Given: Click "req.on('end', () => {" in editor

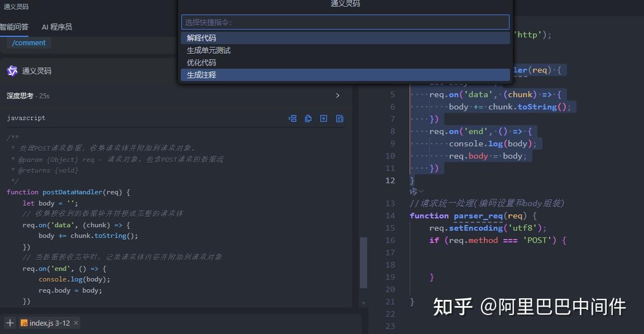Looking at the screenshot, I should (480, 131).
